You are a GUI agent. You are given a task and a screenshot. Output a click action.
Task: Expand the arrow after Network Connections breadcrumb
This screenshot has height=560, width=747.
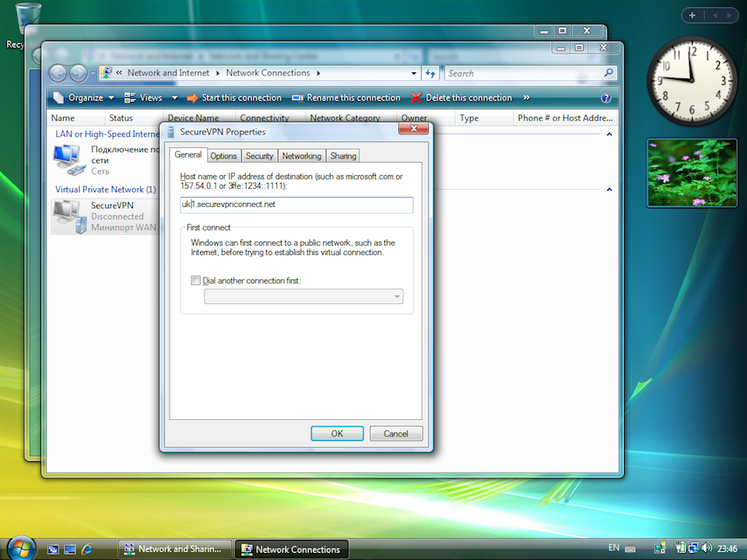[318, 73]
